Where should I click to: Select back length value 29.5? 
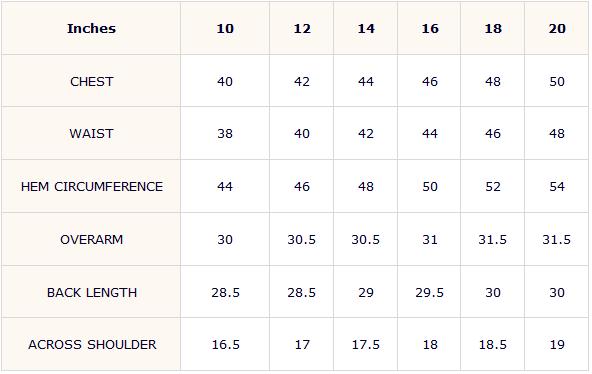pyautogui.click(x=429, y=292)
